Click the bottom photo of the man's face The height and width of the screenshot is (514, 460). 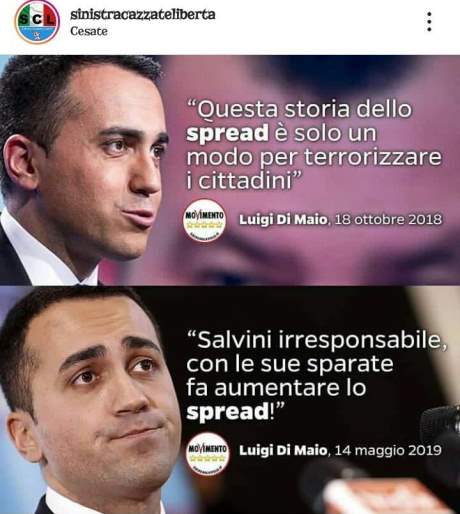pyautogui.click(x=88, y=400)
